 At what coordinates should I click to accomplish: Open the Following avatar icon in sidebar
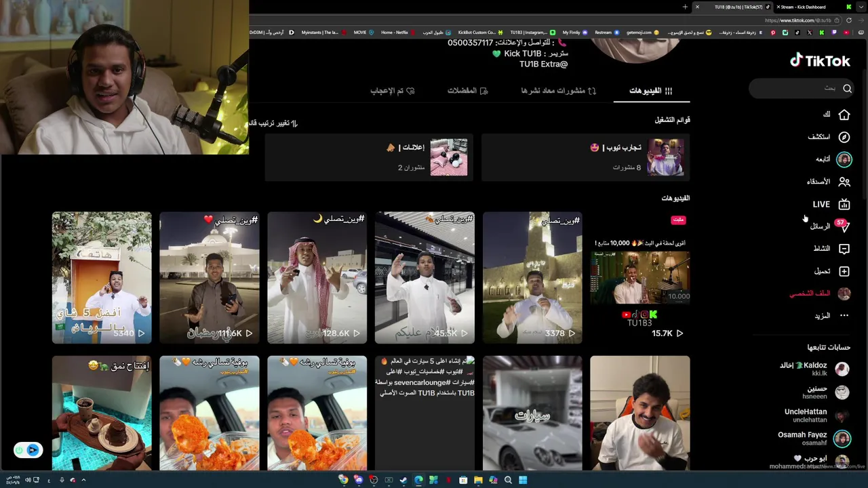[844, 159]
